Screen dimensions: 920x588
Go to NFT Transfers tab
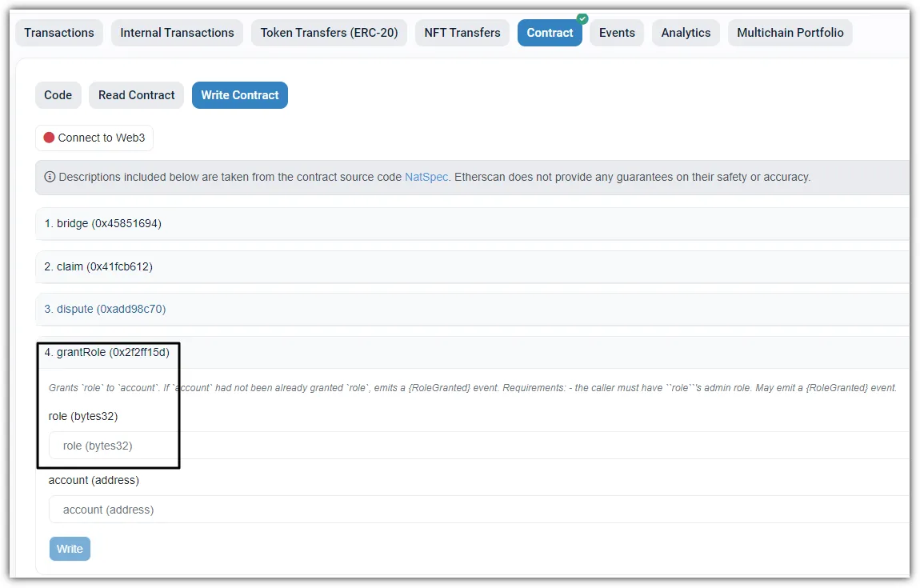[x=462, y=33]
